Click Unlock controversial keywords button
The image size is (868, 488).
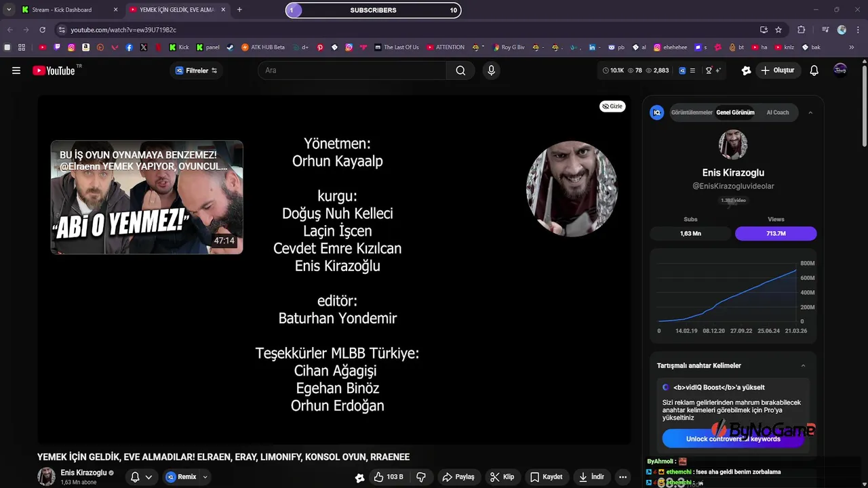pyautogui.click(x=733, y=439)
